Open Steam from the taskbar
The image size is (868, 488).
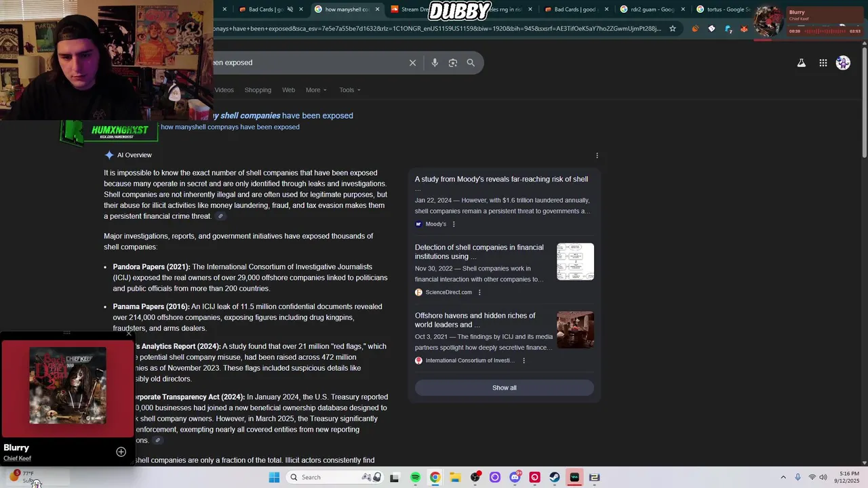(555, 477)
